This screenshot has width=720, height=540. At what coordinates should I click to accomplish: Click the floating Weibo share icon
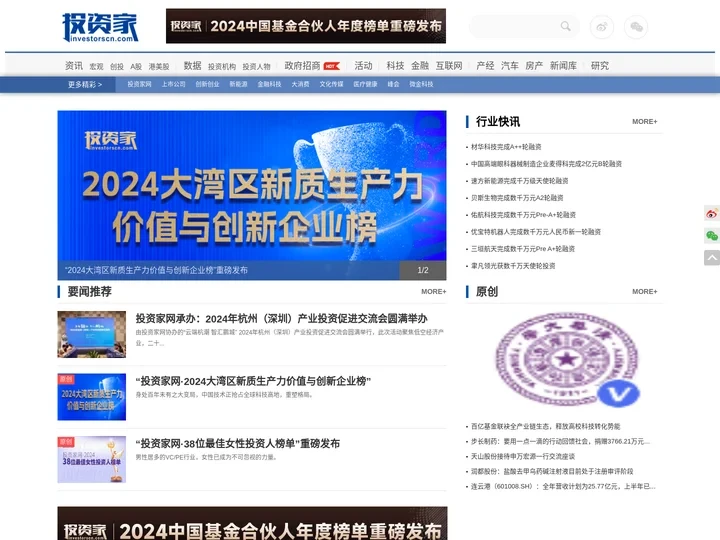point(712,213)
